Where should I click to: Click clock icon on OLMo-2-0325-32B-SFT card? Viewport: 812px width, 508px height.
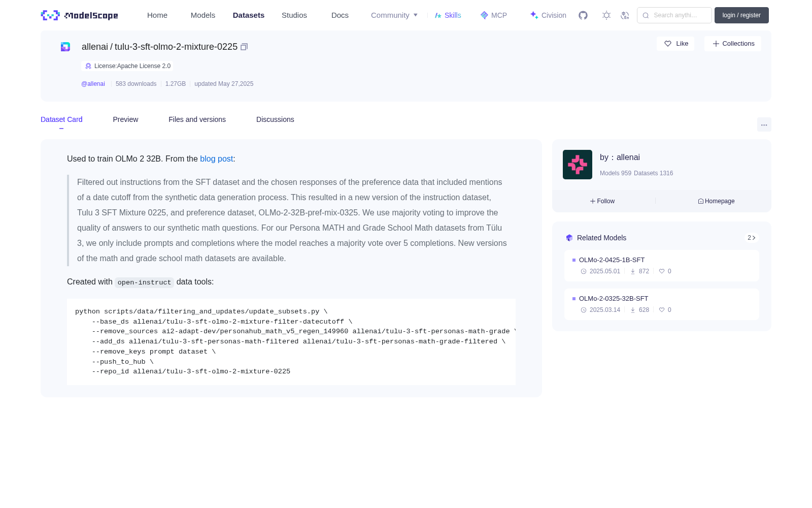tap(584, 310)
